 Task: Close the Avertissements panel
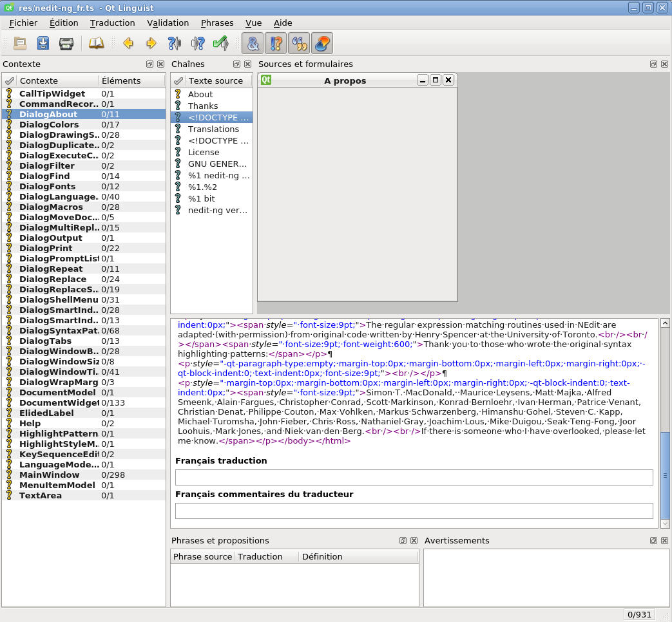tap(665, 541)
